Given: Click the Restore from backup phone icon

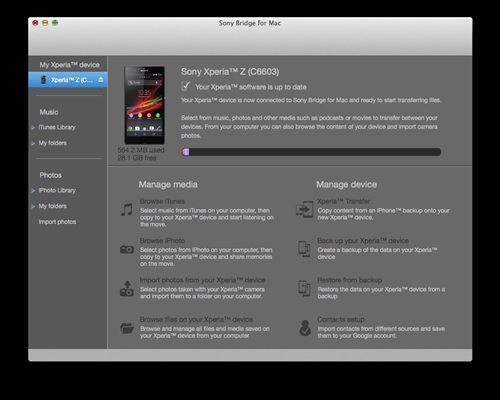Looking at the screenshot, I should (304, 288).
